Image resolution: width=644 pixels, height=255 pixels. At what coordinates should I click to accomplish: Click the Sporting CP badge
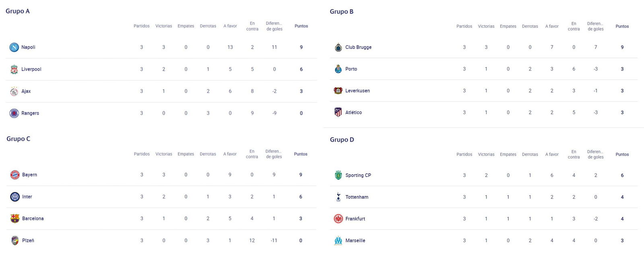pyautogui.click(x=338, y=175)
